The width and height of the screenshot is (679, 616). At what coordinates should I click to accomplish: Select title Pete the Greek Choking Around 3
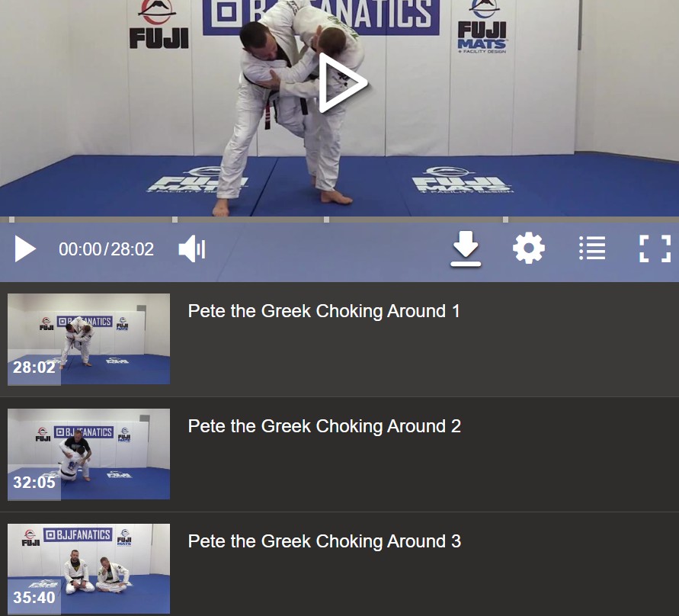coord(325,541)
